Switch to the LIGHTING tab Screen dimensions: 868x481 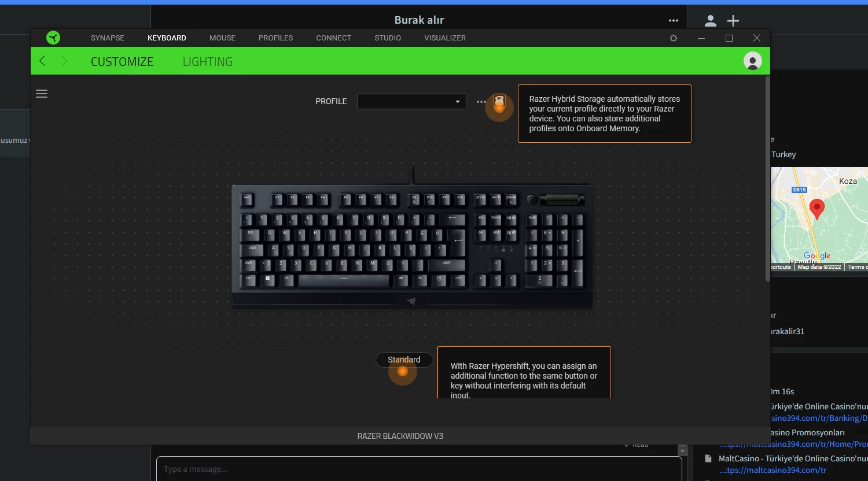click(x=208, y=61)
